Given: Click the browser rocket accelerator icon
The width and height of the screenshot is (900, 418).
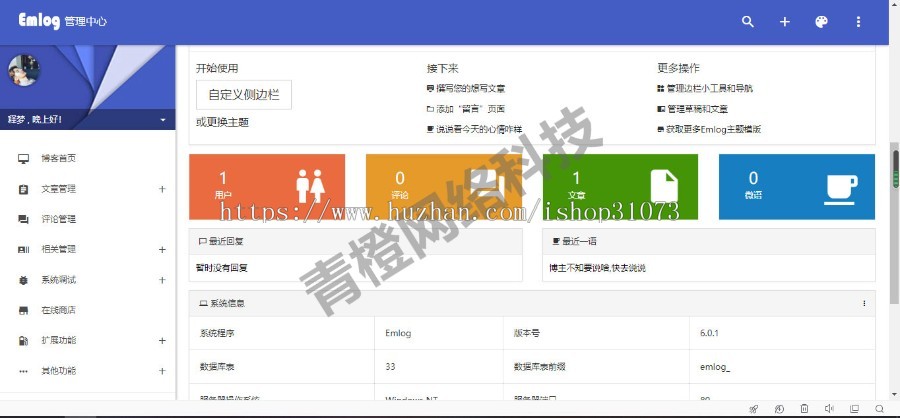Looking at the screenshot, I should pyautogui.click(x=754, y=409).
